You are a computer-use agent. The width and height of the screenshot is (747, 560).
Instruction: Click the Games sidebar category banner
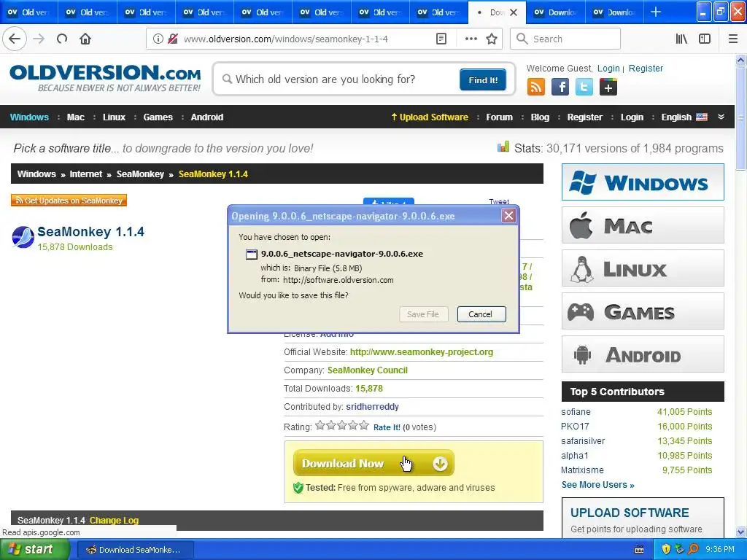pyautogui.click(x=643, y=311)
